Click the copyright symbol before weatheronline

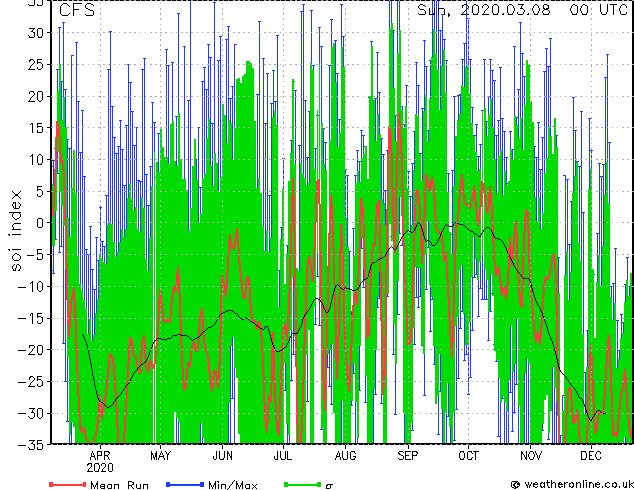click(x=515, y=485)
